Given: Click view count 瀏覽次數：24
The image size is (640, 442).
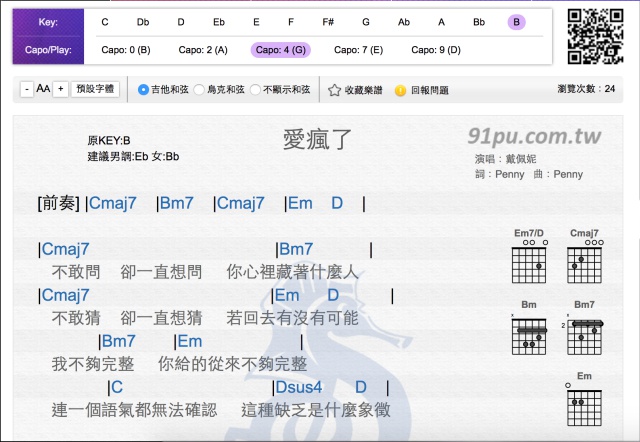Looking at the screenshot, I should pyautogui.click(x=587, y=89).
